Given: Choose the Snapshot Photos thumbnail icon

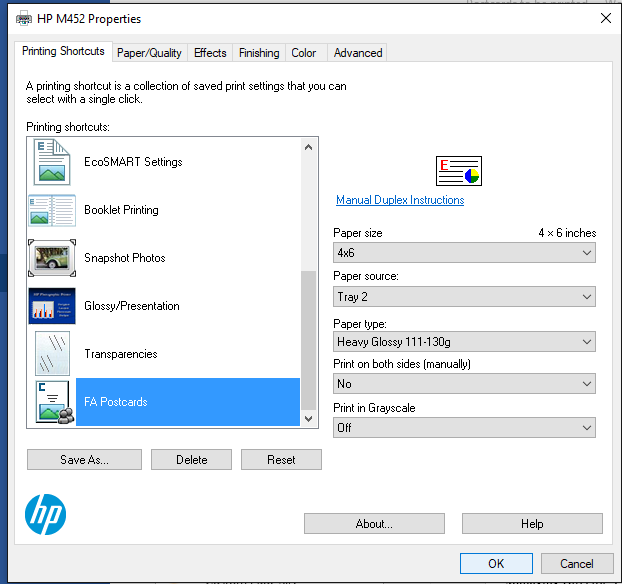Looking at the screenshot, I should click(x=51, y=258).
